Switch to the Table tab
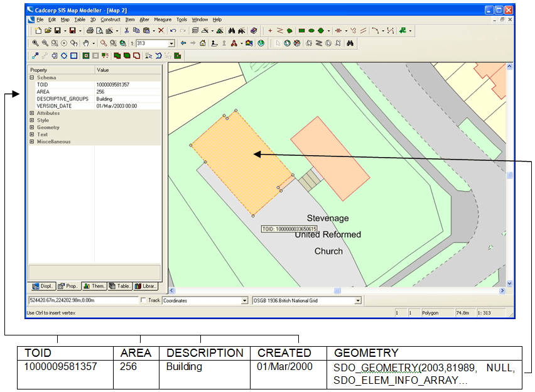 [120, 286]
